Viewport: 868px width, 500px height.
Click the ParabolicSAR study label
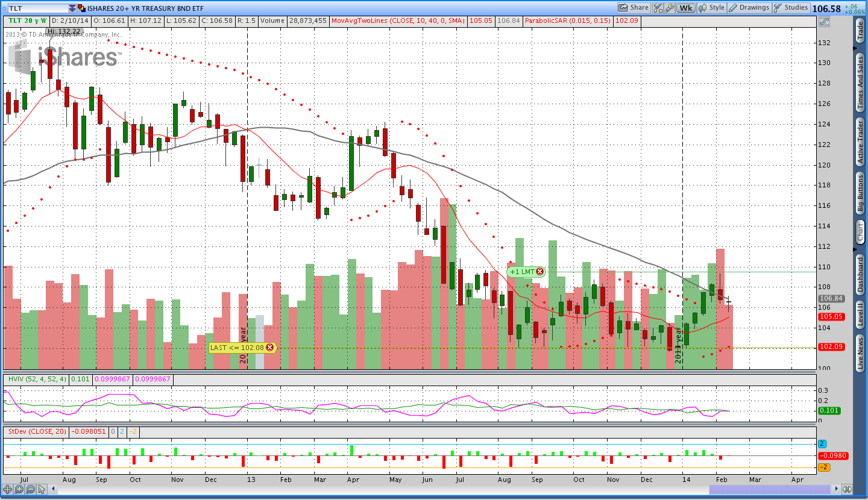pos(568,20)
